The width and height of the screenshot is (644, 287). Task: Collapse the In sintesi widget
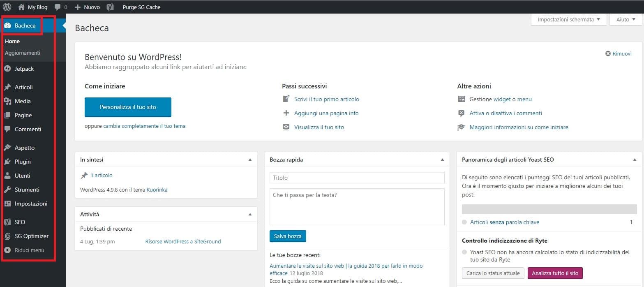[x=250, y=160]
